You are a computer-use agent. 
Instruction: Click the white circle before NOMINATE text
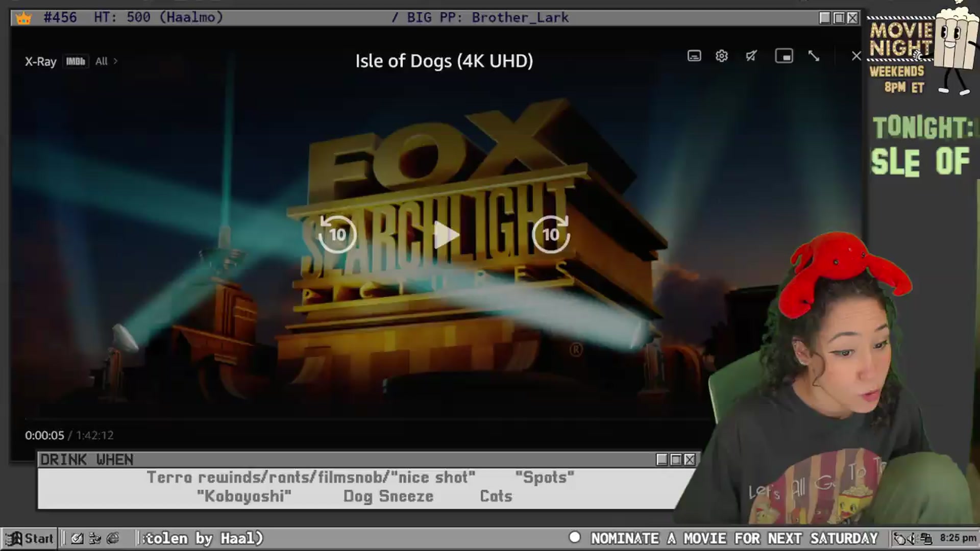575,537
